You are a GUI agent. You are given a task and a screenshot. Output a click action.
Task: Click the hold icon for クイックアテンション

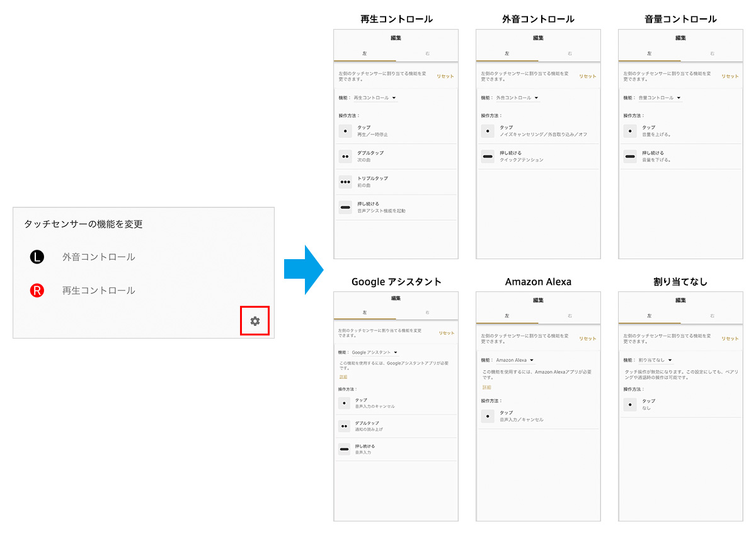(488, 156)
